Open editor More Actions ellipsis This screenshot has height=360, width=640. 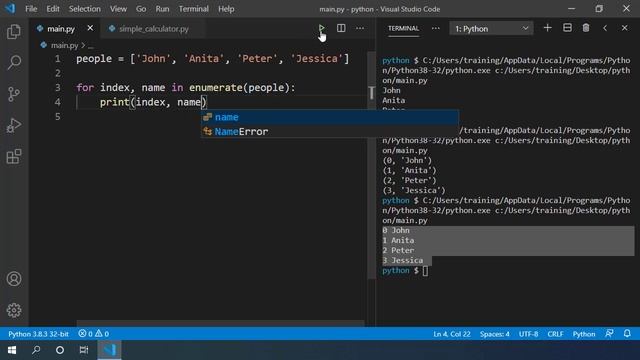coord(360,28)
